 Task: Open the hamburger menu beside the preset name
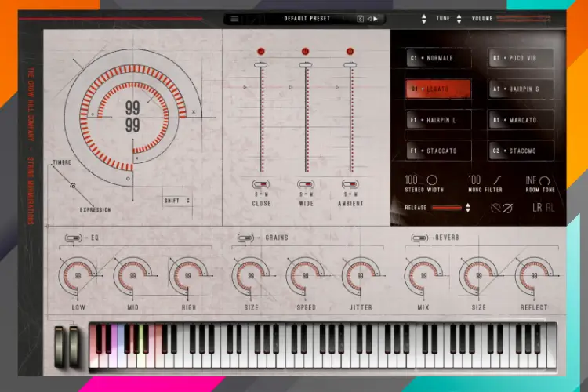click(234, 19)
